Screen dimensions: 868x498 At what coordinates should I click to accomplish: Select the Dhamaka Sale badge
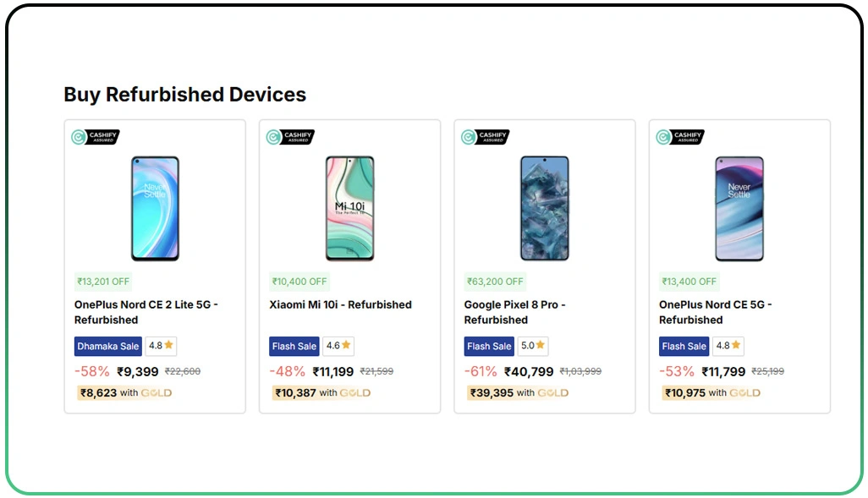tap(107, 345)
